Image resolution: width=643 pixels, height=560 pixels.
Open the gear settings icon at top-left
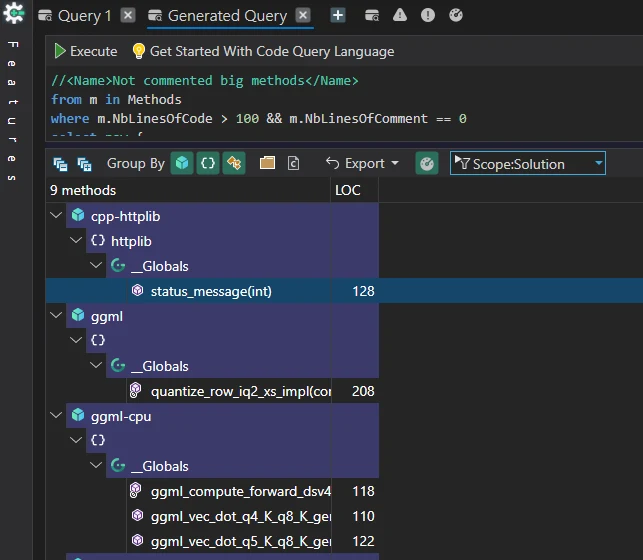click(x=14, y=14)
